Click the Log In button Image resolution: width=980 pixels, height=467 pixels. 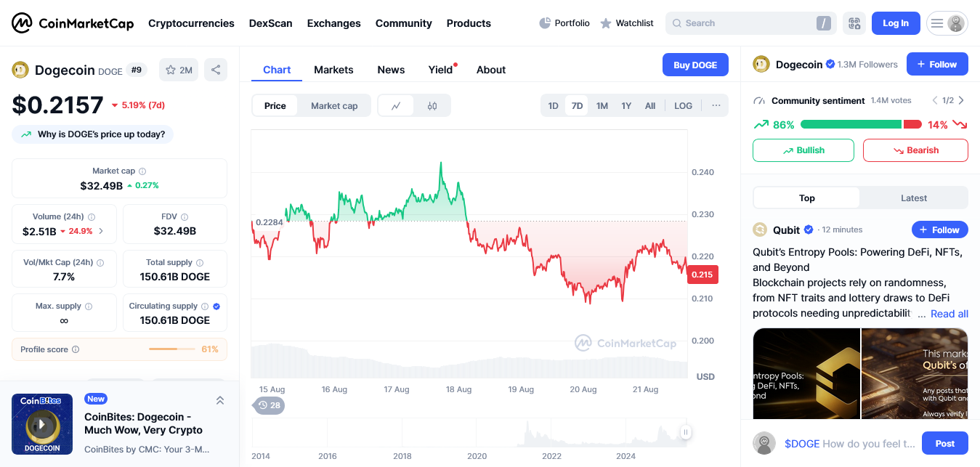[x=896, y=23]
